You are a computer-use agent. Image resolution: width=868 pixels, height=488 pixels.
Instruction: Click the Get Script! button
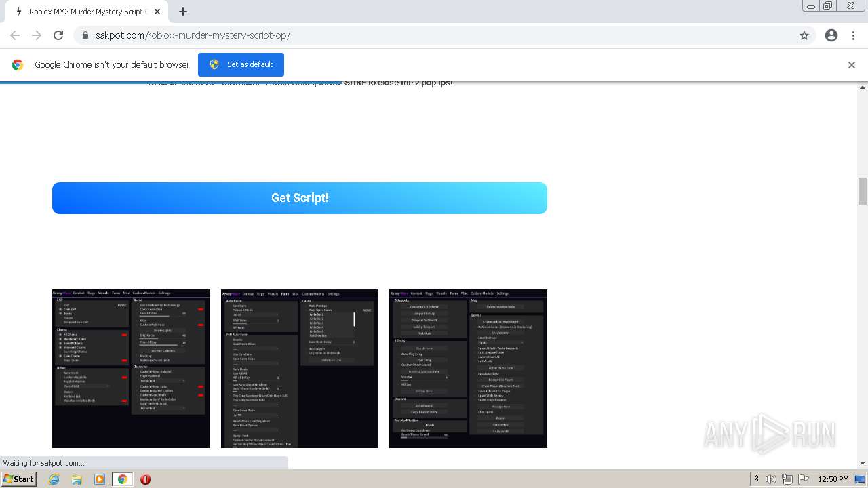(x=300, y=198)
